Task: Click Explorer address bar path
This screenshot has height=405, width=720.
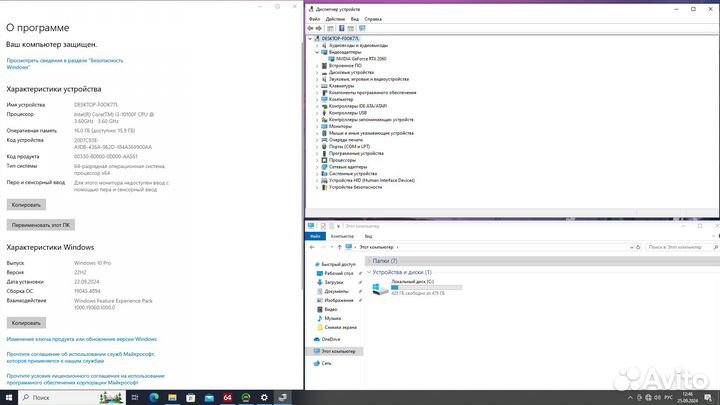Action: (376, 247)
